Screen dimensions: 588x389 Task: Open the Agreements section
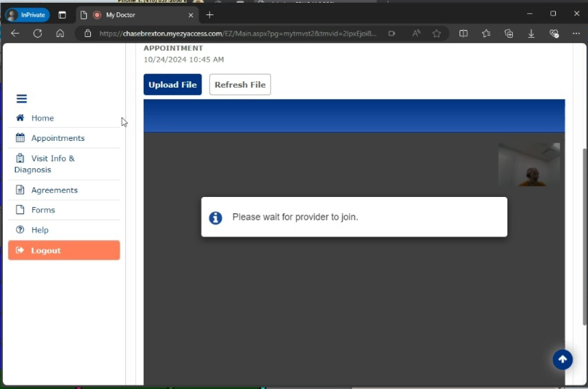pos(54,190)
